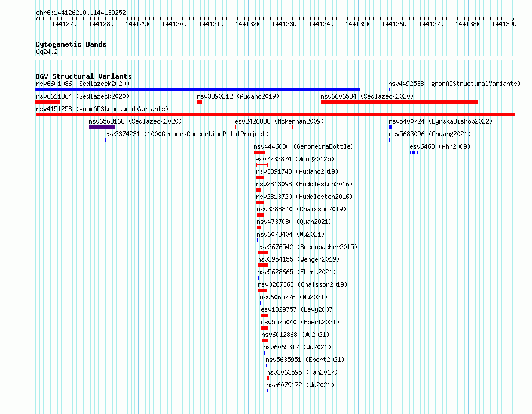Open nsv5575040 (Ebert2021) label
This screenshot has height=414, width=532.
tap(300, 322)
